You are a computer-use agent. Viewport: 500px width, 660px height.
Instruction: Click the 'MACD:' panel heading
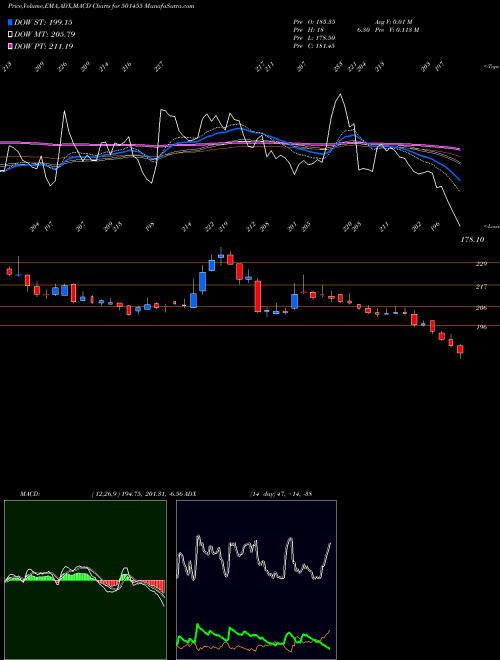coord(30,493)
